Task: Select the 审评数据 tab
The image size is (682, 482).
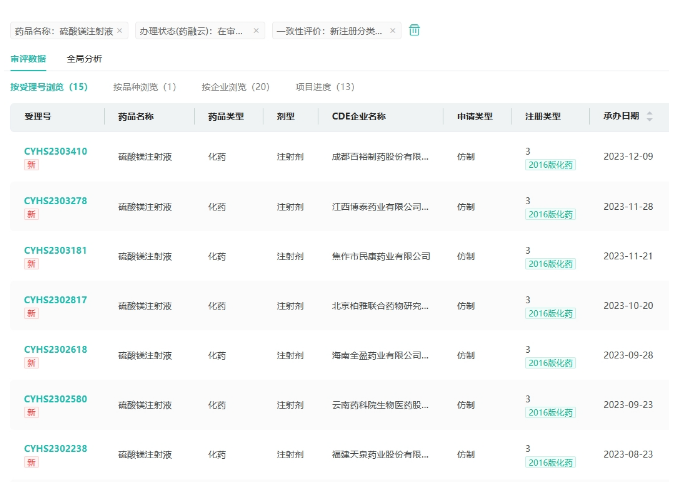Action: 28,59
